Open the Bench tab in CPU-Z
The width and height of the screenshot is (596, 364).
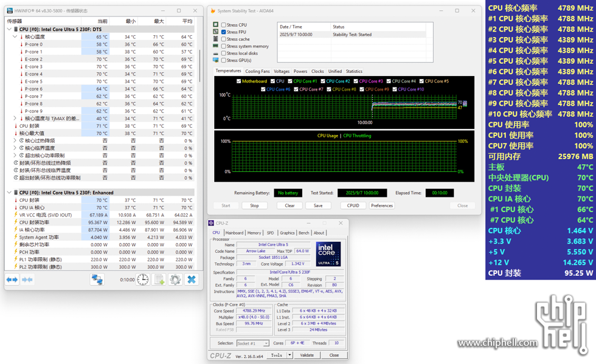point(303,233)
